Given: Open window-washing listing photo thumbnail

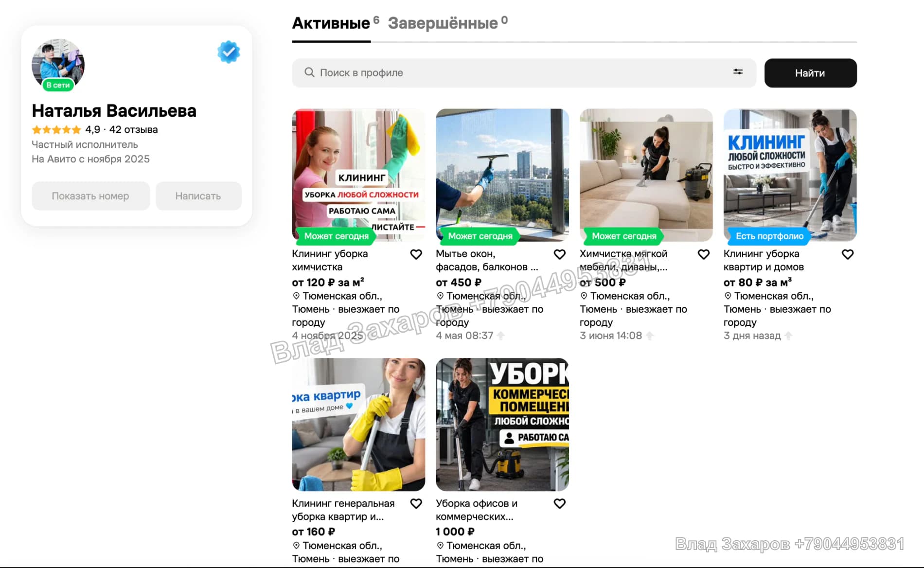Looking at the screenshot, I should (x=502, y=175).
